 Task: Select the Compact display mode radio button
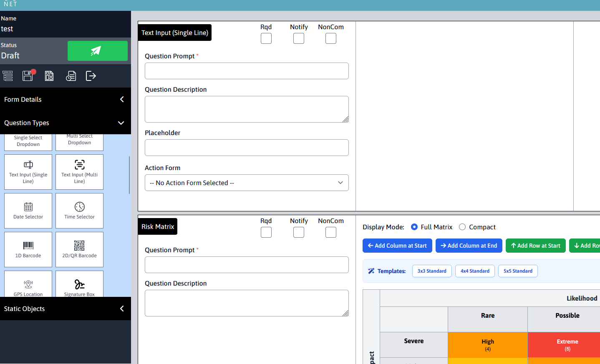[x=462, y=227]
